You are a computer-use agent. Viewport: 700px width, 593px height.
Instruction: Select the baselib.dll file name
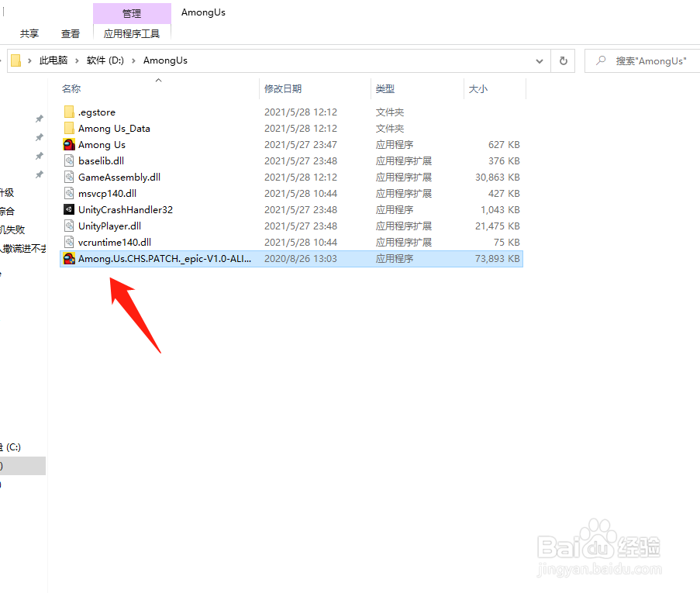click(x=102, y=160)
